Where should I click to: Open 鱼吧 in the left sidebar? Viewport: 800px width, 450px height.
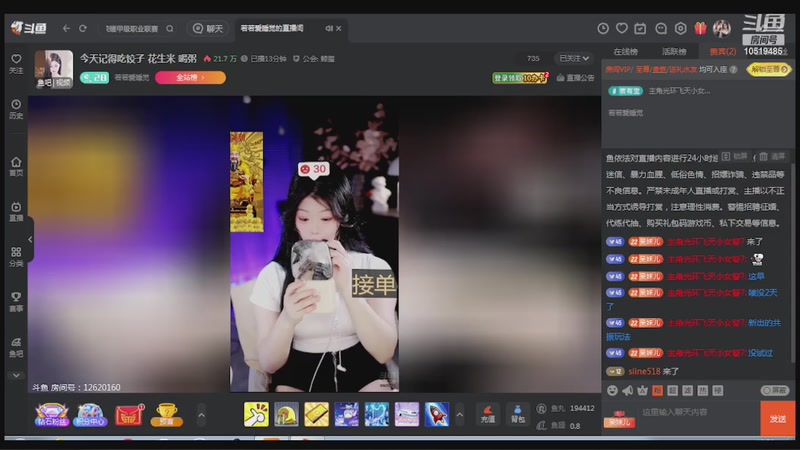pos(16,347)
